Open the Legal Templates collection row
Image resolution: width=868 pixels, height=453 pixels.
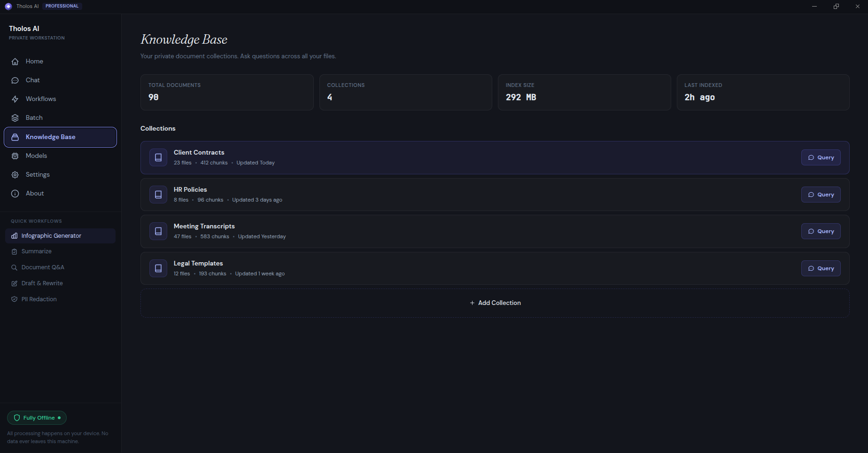click(x=495, y=268)
